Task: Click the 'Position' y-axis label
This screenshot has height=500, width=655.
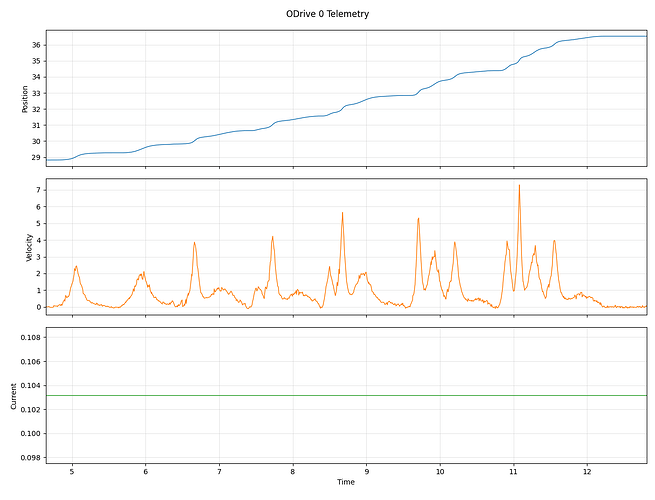Action: pos(25,99)
